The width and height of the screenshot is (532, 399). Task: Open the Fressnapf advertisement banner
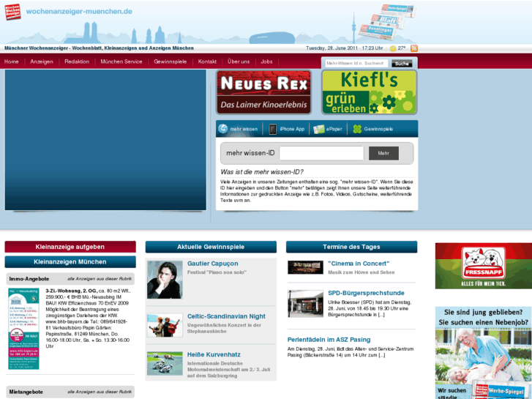pyautogui.click(x=484, y=266)
